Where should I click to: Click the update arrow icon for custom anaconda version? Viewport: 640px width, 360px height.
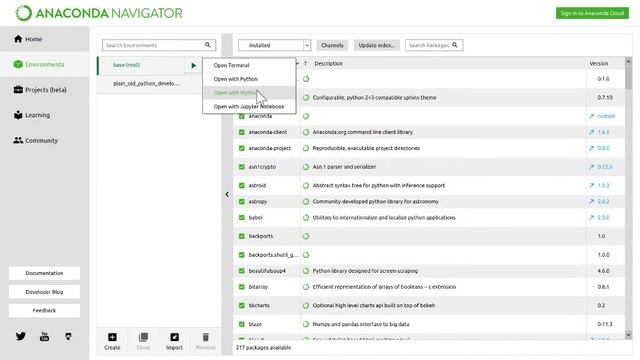(x=591, y=116)
